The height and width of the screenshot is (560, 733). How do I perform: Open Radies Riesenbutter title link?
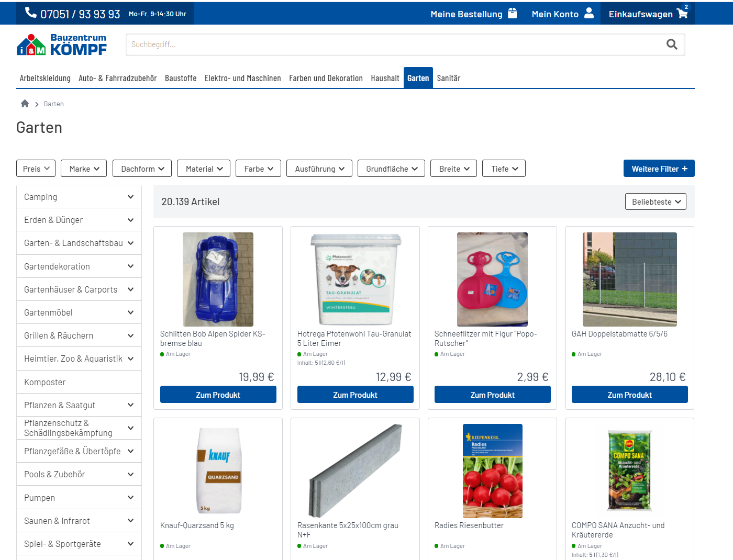(469, 525)
